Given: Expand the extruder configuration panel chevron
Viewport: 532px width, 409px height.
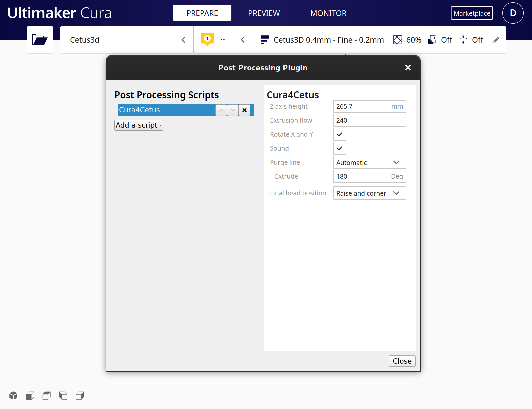Looking at the screenshot, I should coord(243,40).
